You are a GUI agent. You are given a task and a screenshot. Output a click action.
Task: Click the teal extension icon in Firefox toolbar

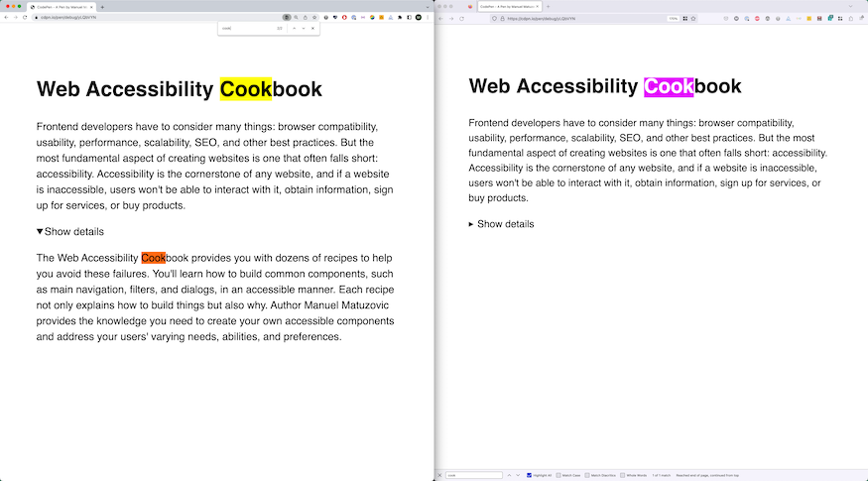(830, 18)
